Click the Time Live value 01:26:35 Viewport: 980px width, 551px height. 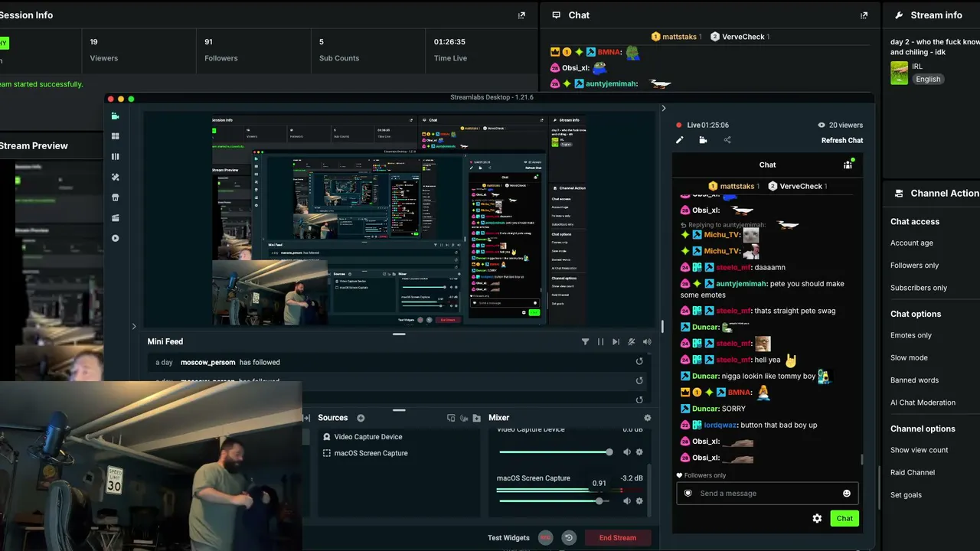[x=449, y=42]
